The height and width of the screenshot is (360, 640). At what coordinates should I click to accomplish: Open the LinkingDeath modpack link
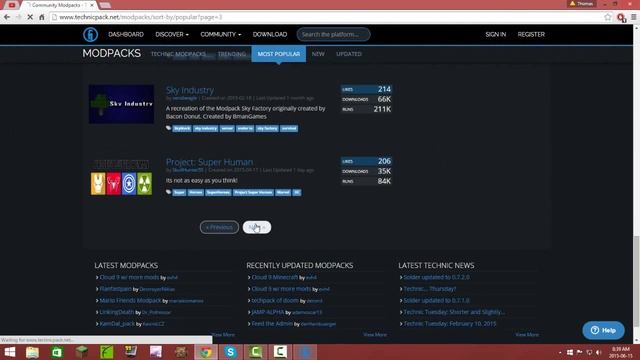[x=117, y=312]
